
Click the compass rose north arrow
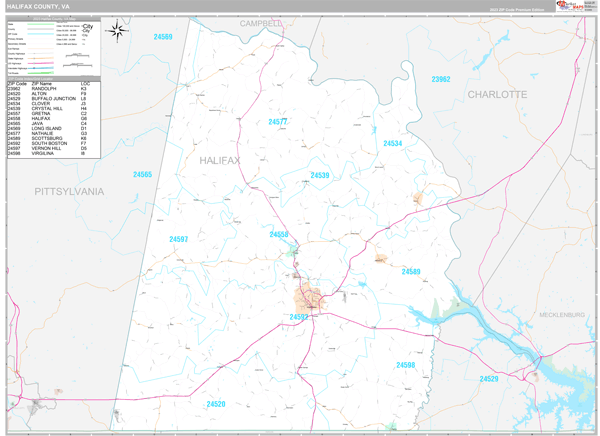click(117, 31)
